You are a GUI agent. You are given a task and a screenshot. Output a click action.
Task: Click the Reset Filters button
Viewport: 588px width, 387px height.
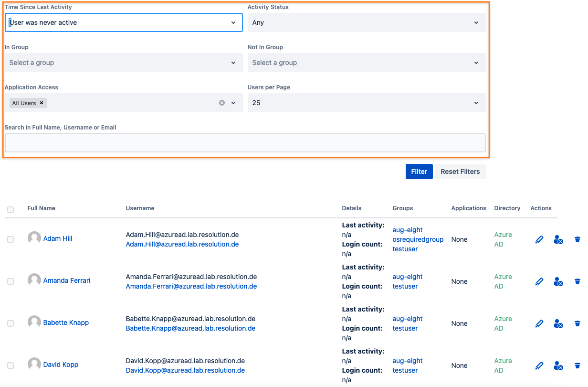click(x=460, y=172)
